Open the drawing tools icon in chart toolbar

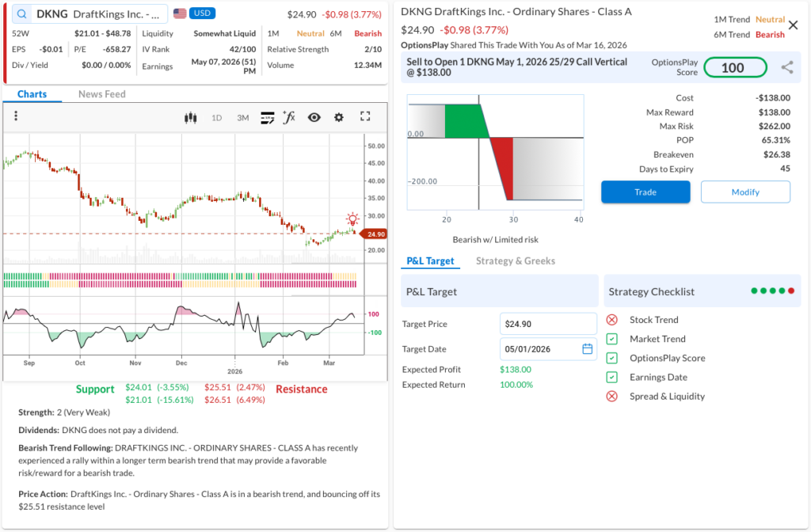[x=267, y=117]
